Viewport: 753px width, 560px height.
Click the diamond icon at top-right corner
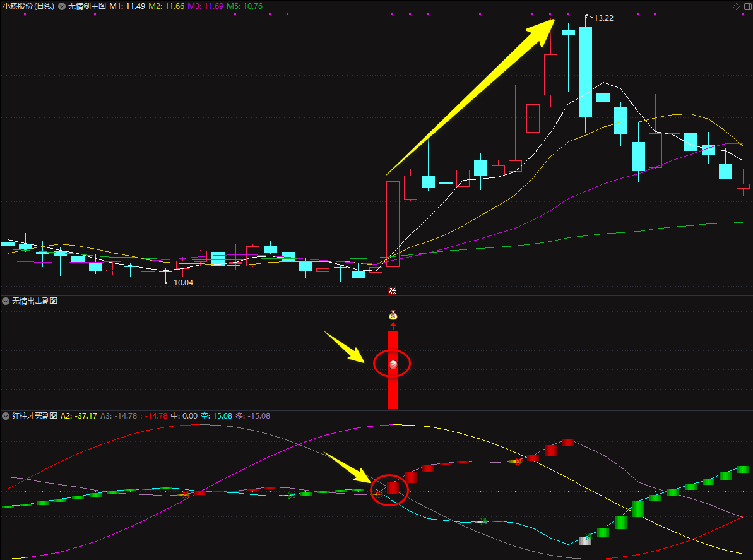coord(736,6)
